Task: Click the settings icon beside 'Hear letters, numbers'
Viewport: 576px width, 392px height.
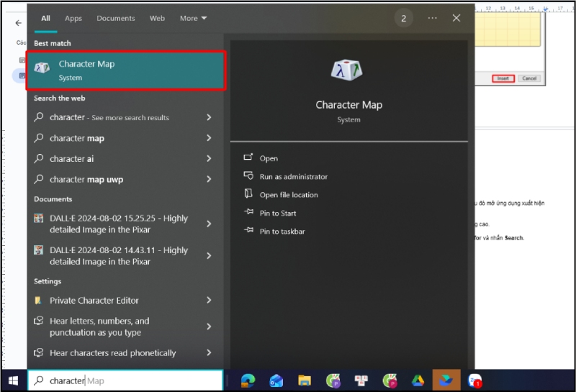Action: 39,322
